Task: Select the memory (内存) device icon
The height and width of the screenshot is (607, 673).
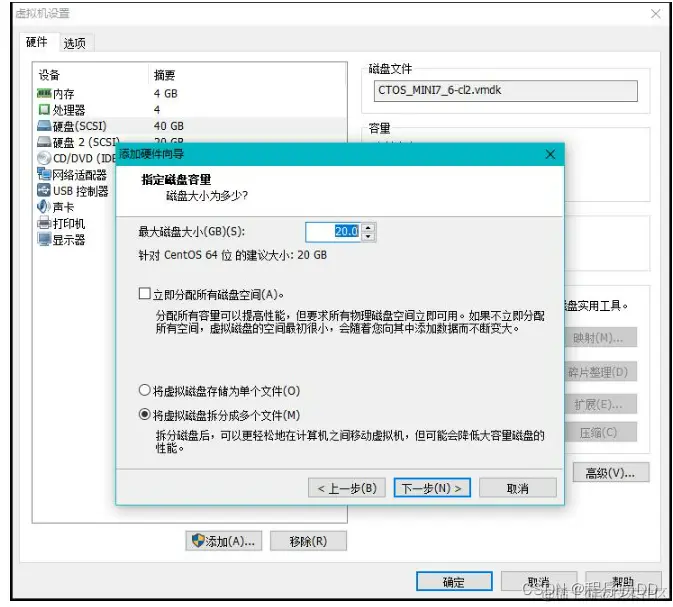Action: coord(44,93)
